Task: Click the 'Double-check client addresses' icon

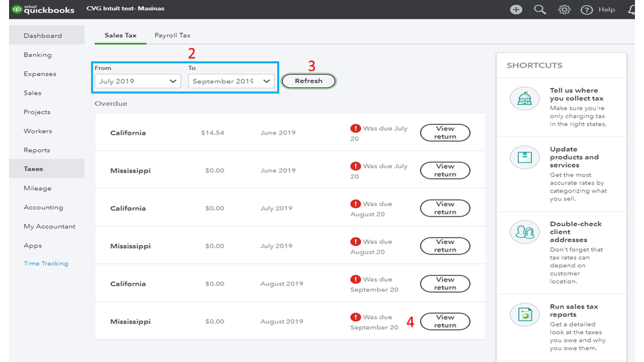Action: [x=524, y=232]
